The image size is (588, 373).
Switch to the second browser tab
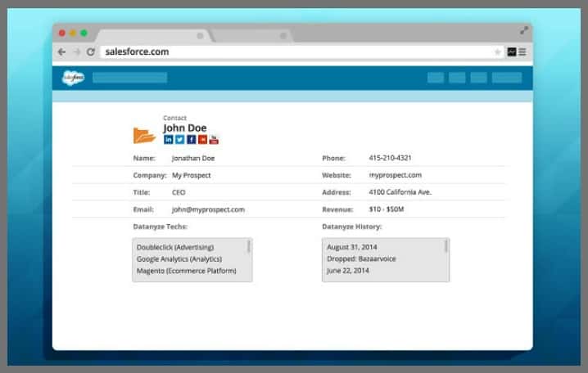[x=250, y=36]
